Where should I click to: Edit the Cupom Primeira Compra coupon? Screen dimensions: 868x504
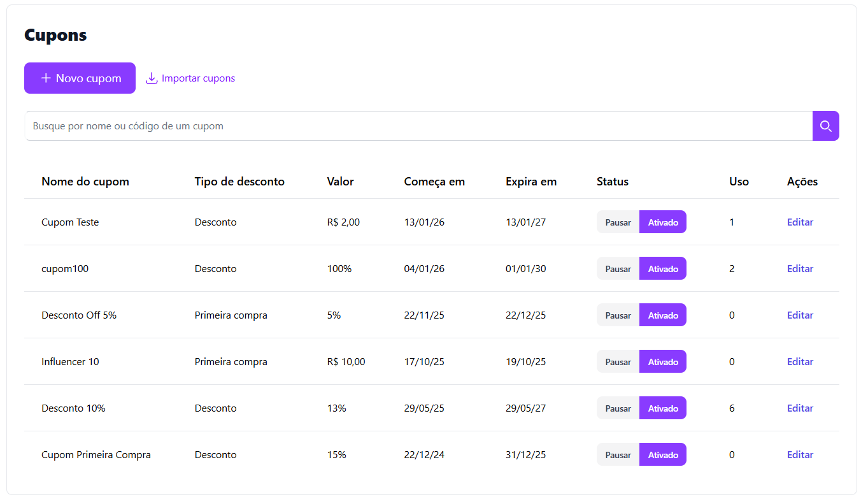coord(800,455)
